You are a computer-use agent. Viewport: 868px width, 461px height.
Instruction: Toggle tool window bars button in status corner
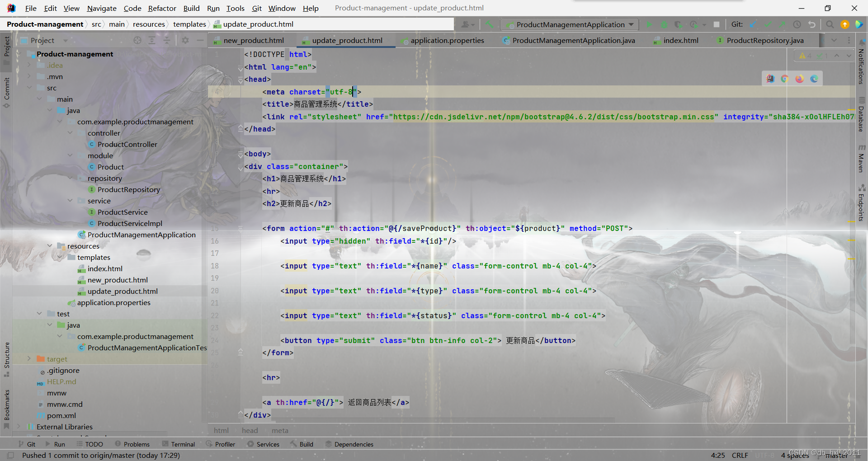[11, 455]
